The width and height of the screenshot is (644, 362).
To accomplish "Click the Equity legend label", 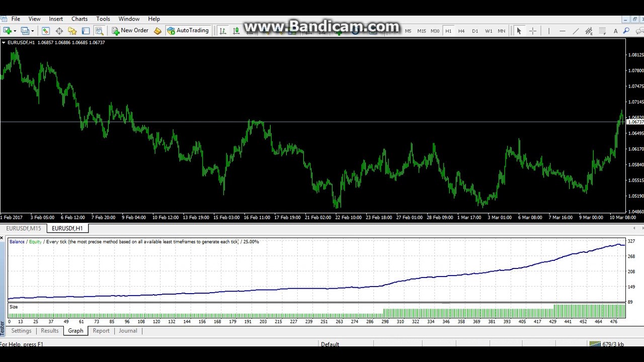I will (35, 242).
